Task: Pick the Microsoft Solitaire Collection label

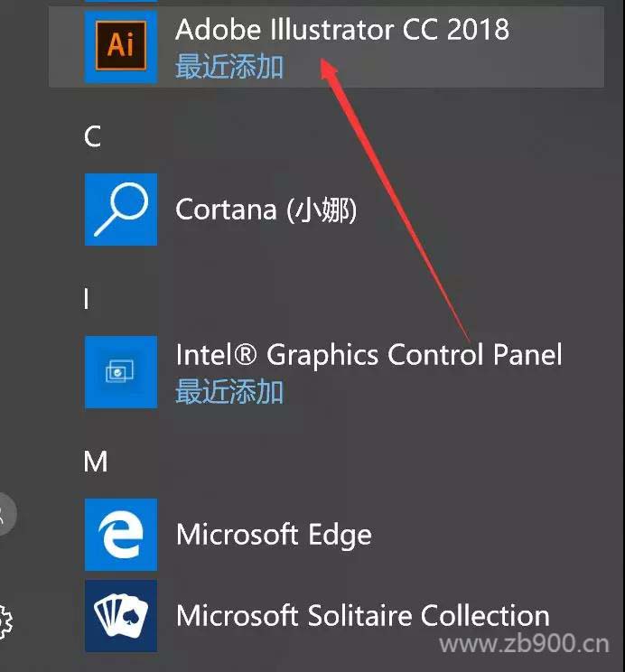Action: click(362, 616)
